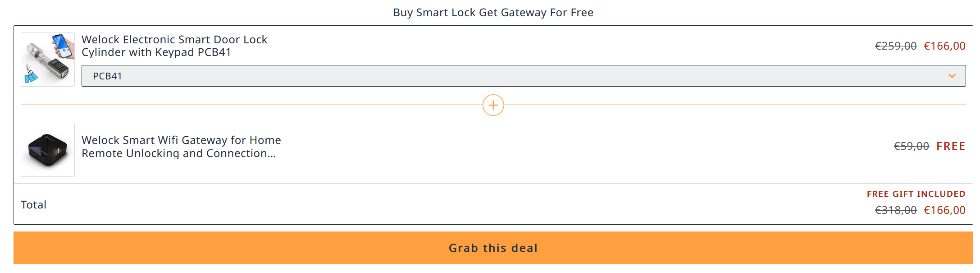The width and height of the screenshot is (980, 273).
Task: Click the blue key tags in thumbnail
Action: point(31,74)
